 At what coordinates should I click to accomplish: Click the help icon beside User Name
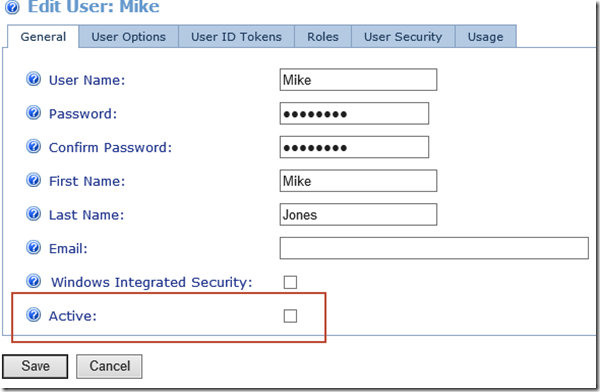[33, 79]
